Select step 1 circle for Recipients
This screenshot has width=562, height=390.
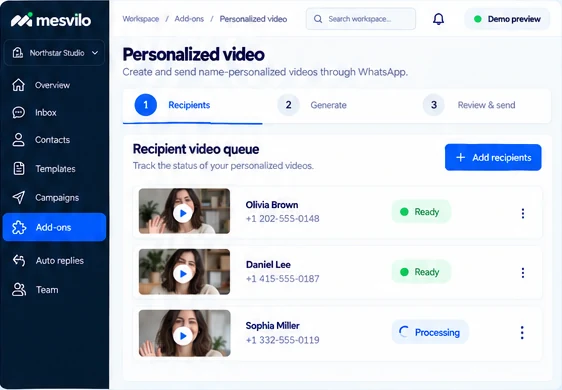(146, 105)
